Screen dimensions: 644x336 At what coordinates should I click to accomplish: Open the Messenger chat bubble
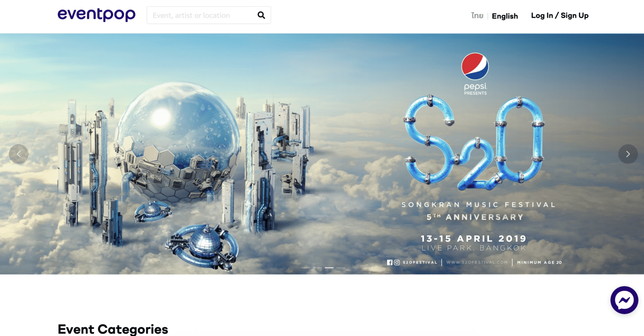pyautogui.click(x=624, y=300)
